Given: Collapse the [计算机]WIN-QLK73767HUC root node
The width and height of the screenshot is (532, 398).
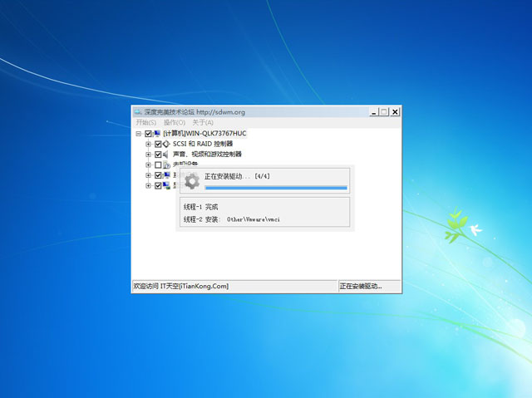Looking at the screenshot, I should tap(139, 134).
